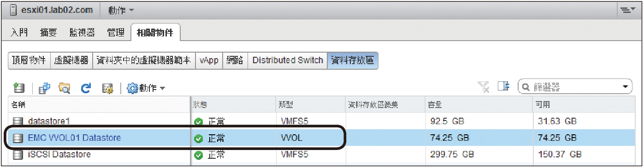
Task: Select the vApp related objects button
Action: point(209,60)
